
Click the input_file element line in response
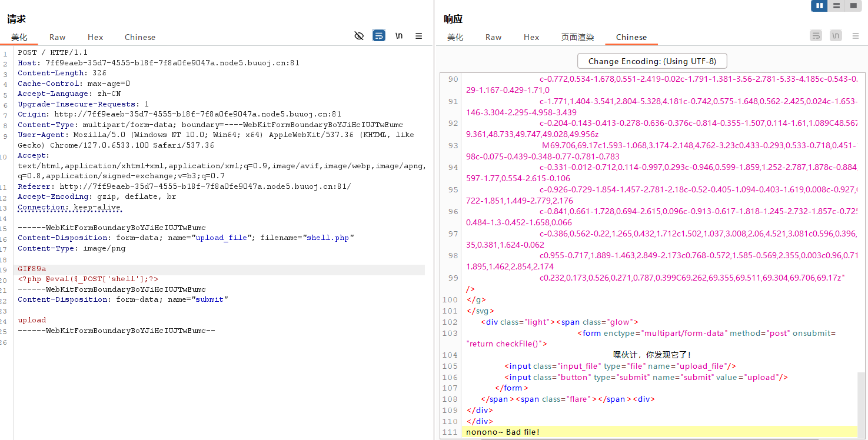[x=620, y=366]
